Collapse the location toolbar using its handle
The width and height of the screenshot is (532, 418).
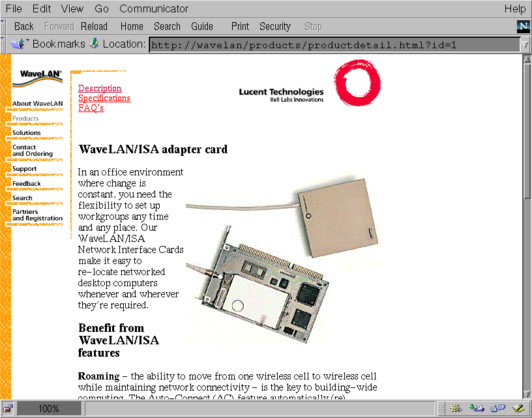coord(4,44)
